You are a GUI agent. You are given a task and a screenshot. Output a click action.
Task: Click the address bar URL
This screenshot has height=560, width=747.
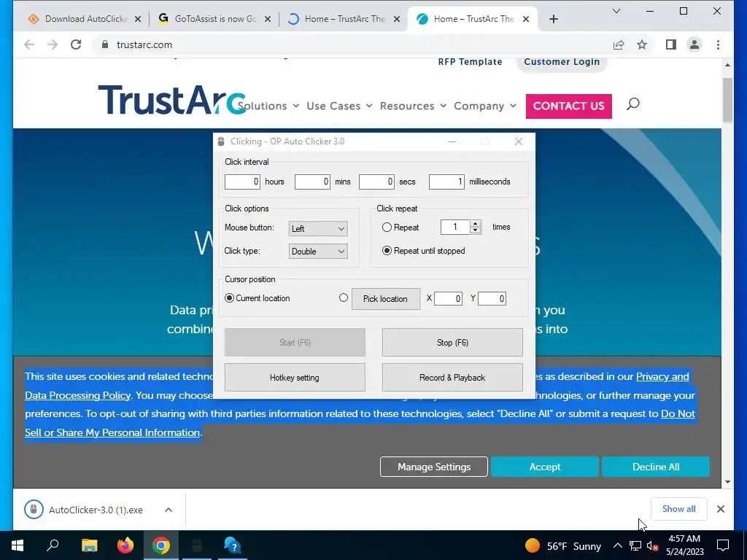[x=144, y=44]
